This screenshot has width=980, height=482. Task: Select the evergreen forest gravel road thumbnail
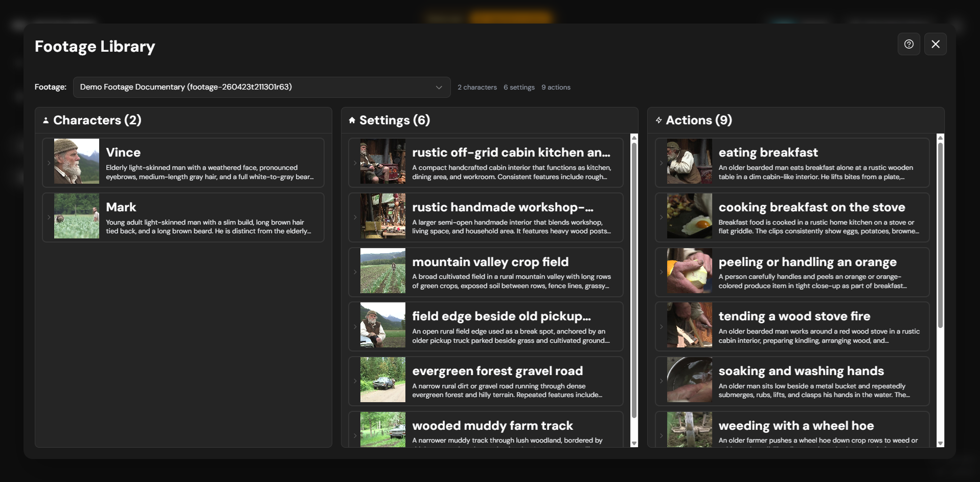383,380
